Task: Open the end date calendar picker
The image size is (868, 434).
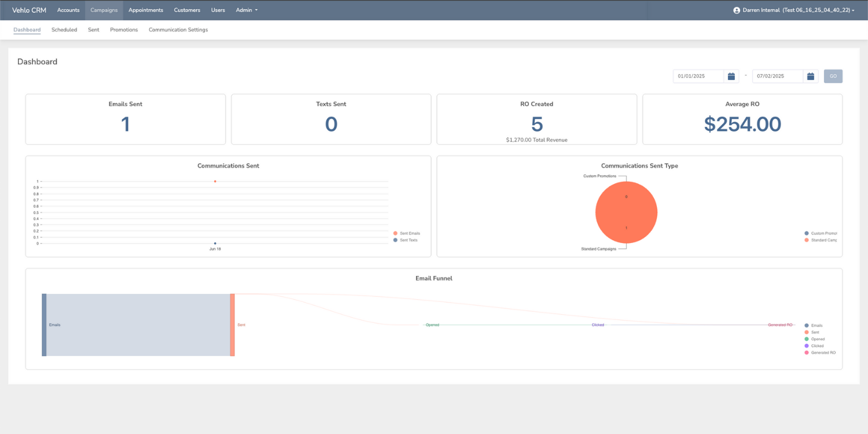Action: tap(810, 76)
